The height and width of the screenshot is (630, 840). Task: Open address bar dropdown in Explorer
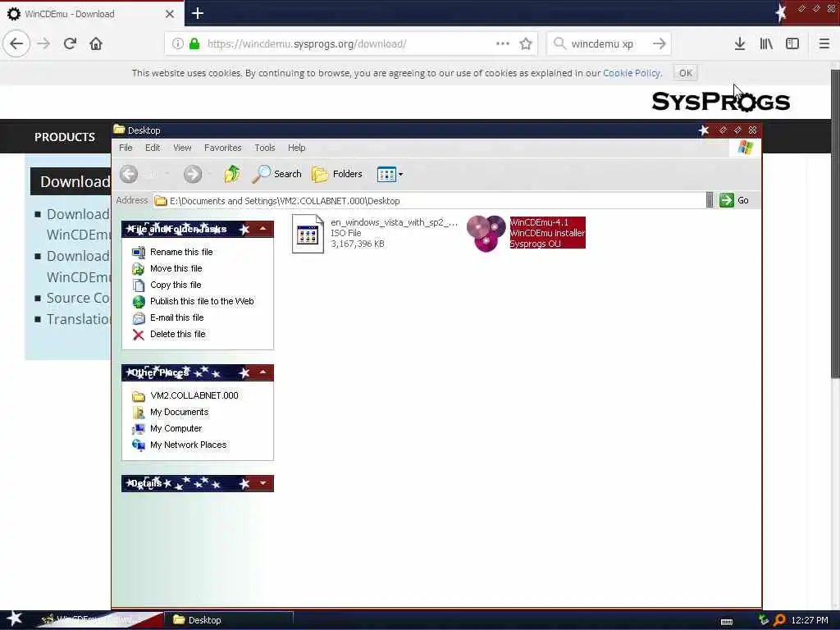710,200
